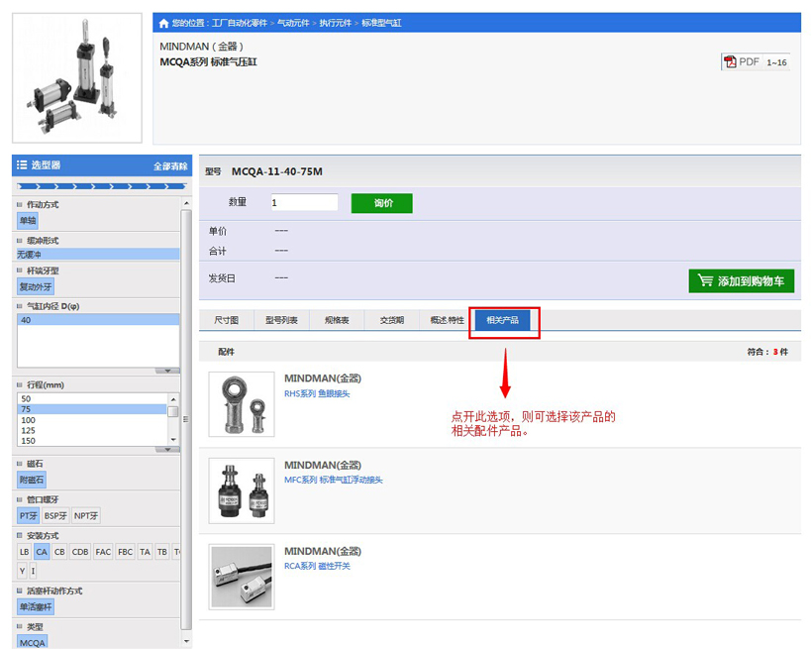Open the PDF catalog pages 1~16

point(756,62)
